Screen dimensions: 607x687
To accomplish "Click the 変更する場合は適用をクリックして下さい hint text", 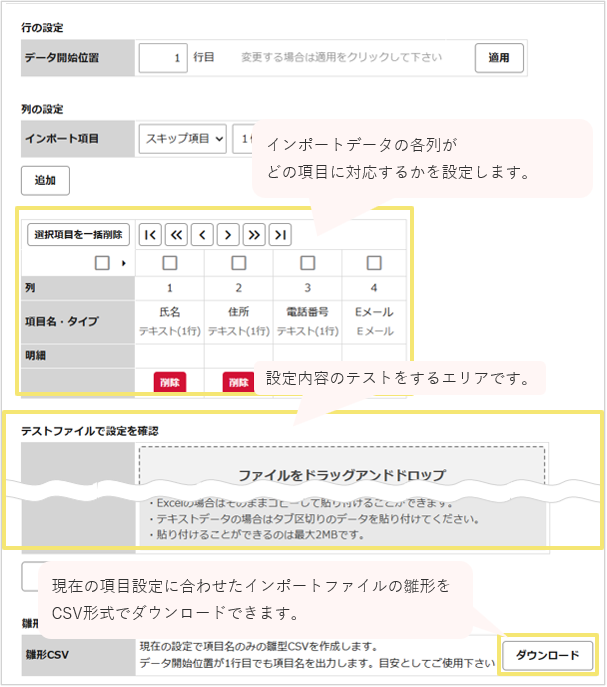I will pos(342,57).
